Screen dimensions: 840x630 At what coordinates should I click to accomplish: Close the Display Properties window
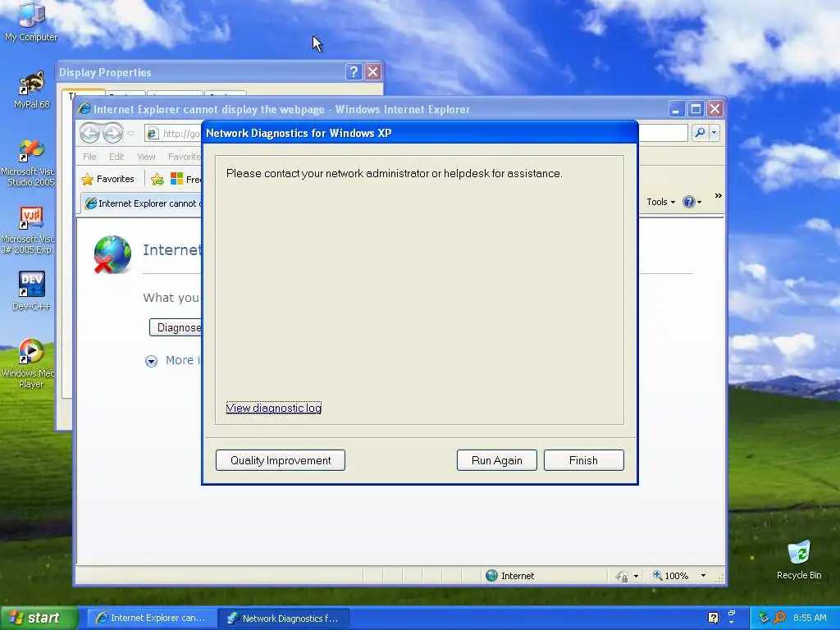point(373,72)
